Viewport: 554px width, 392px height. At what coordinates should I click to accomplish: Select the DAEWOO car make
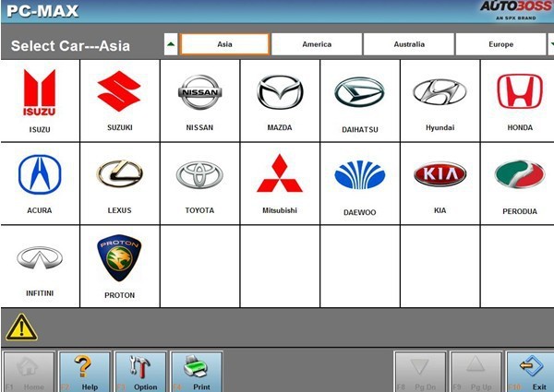pos(360,184)
